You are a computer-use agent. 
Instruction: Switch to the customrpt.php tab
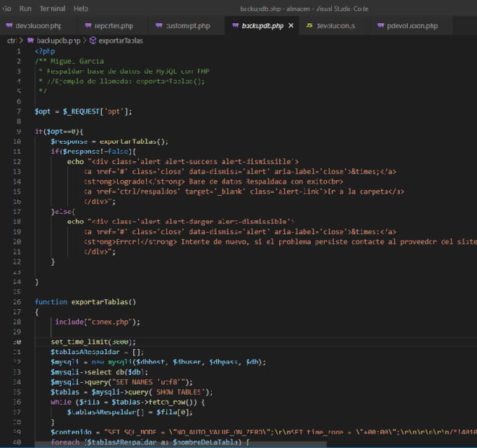tap(188, 26)
